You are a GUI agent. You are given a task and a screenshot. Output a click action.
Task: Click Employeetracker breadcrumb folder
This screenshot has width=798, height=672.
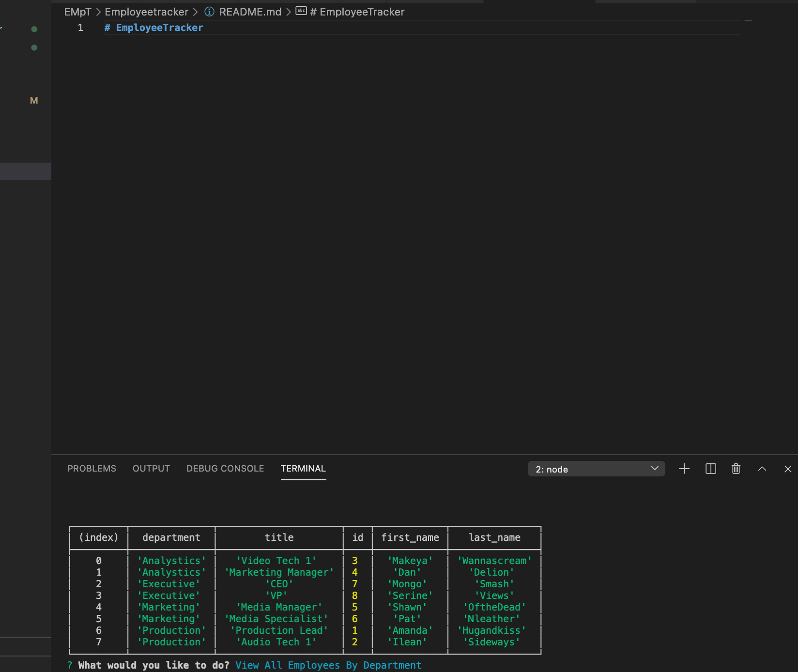click(x=146, y=12)
